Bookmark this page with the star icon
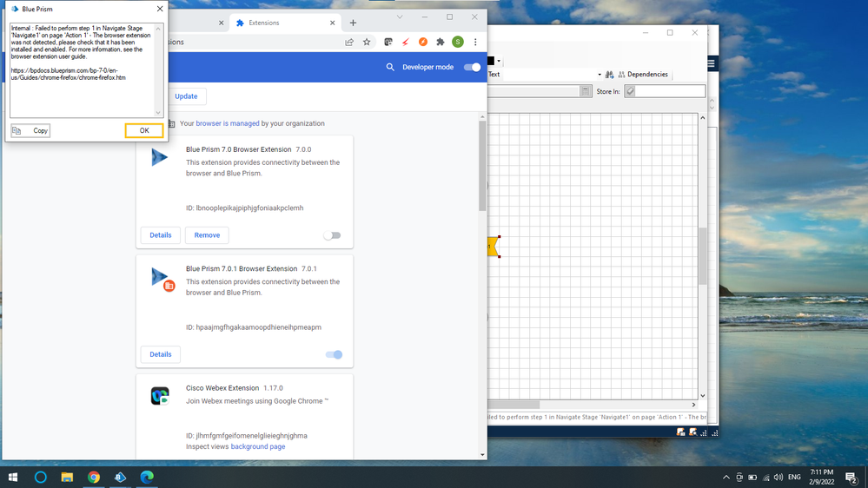This screenshot has width=868, height=488. (367, 42)
